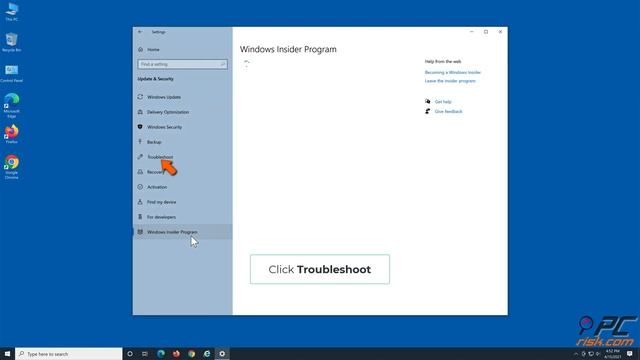Click the Help from the web heading
This screenshot has width=640, height=360.
(443, 61)
